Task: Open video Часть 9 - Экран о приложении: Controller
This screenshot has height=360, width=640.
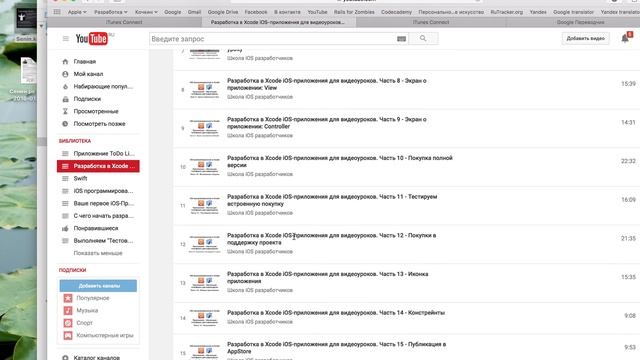Action: pos(327,123)
